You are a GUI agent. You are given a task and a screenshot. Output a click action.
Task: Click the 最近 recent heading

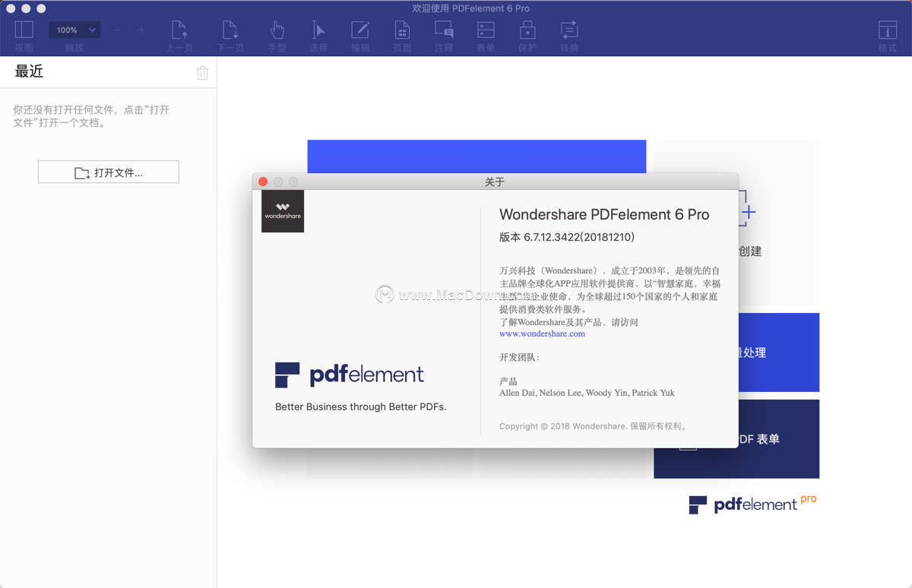29,71
